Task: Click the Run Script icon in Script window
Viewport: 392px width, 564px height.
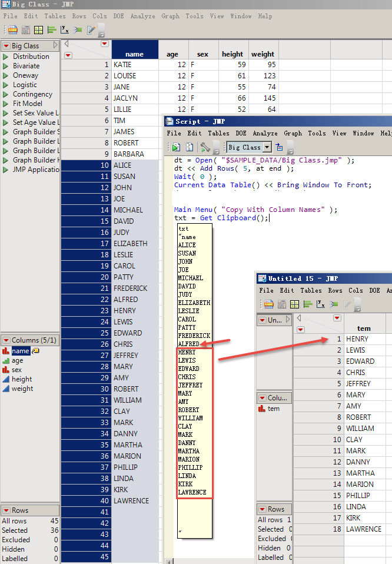Action: (x=176, y=147)
